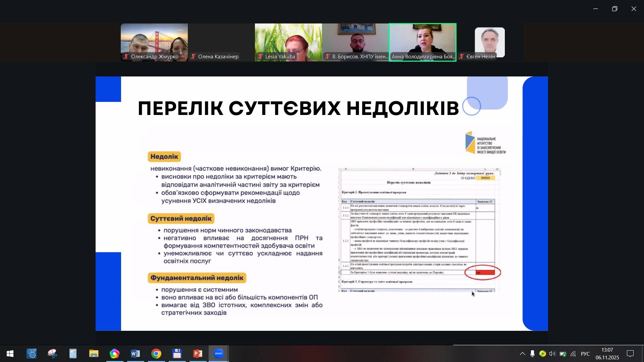644x362 pixels.
Task: Toggle the system volume speaker icon
Action: coord(552,354)
